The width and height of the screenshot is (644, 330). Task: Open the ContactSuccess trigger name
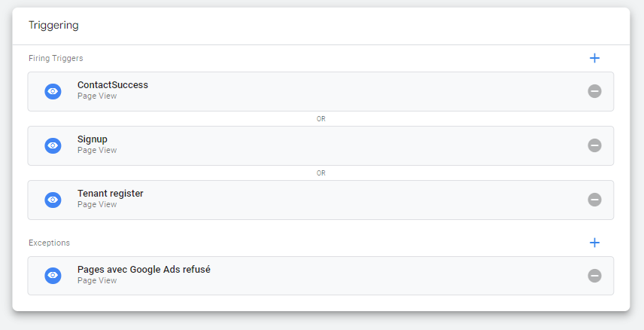pos(113,85)
